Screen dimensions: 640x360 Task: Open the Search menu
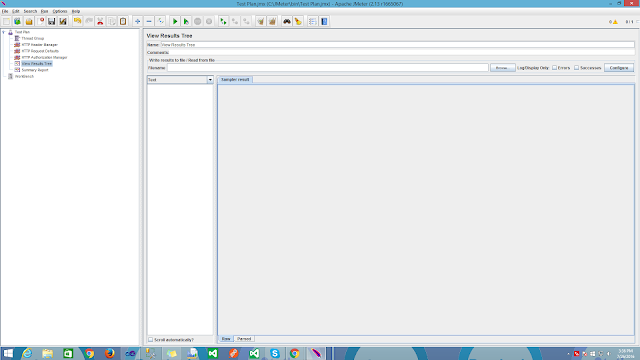point(30,11)
